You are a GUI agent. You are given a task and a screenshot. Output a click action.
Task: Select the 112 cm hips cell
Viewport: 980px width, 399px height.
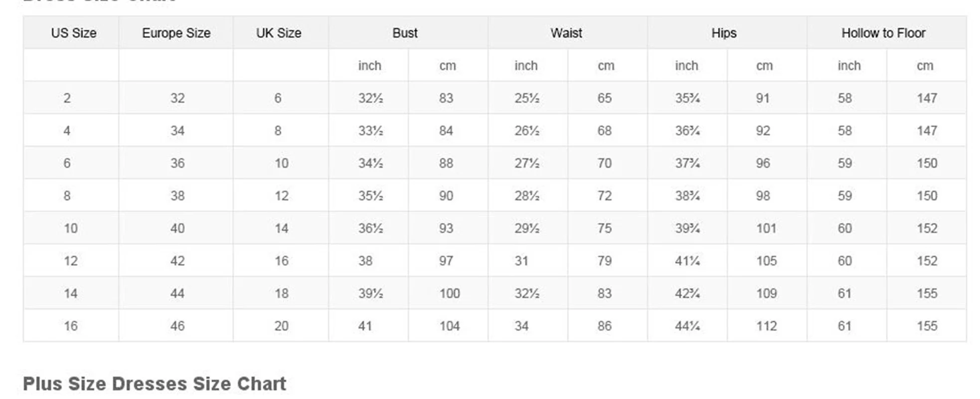point(766,326)
